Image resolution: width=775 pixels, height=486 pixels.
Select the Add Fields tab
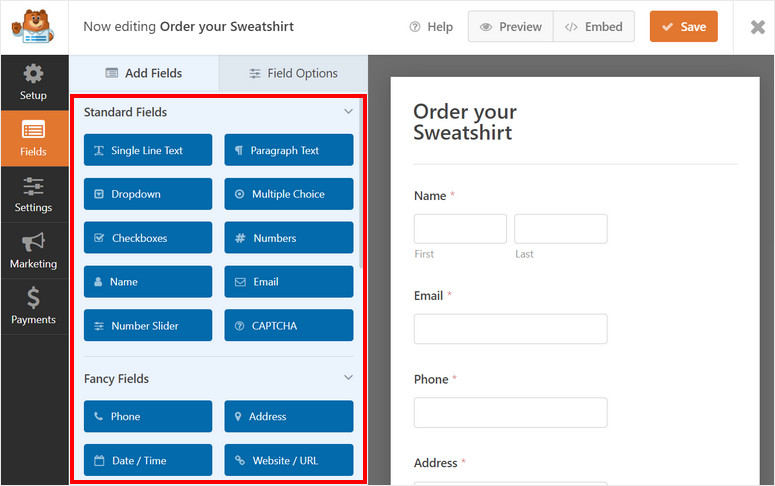click(x=144, y=73)
